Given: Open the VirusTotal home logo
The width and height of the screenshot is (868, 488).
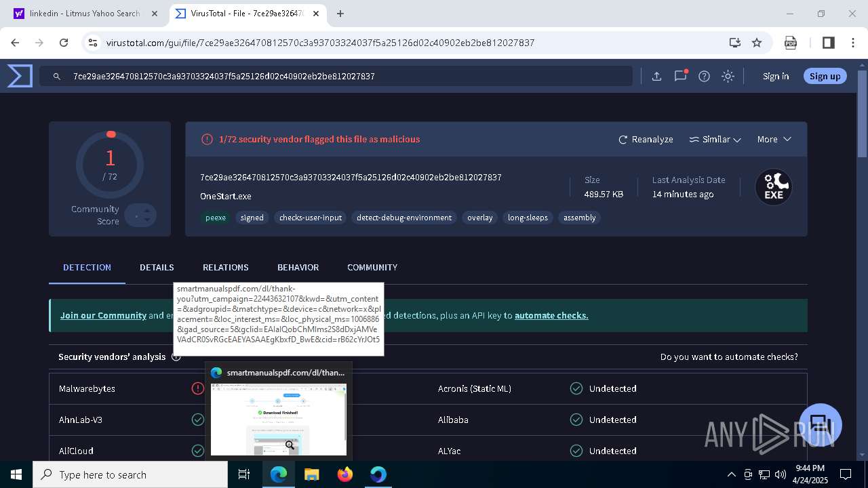Looking at the screenshot, I should pos(20,76).
